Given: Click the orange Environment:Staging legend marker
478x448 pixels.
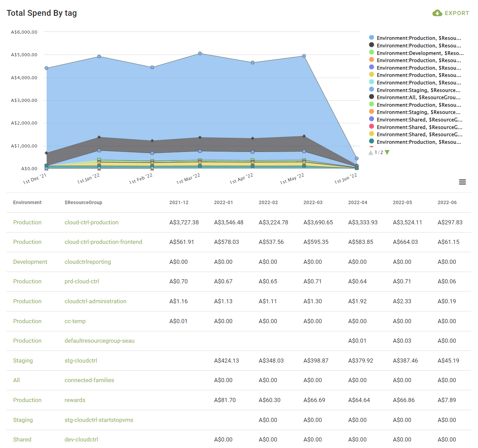Looking at the screenshot, I should [371, 112].
